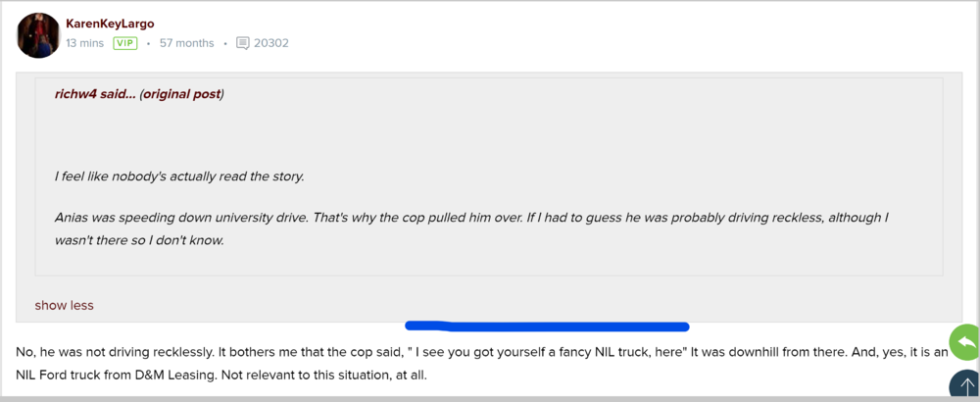The image size is (980, 402).
Task: Click the speech bubble post count icon
Action: point(243,43)
